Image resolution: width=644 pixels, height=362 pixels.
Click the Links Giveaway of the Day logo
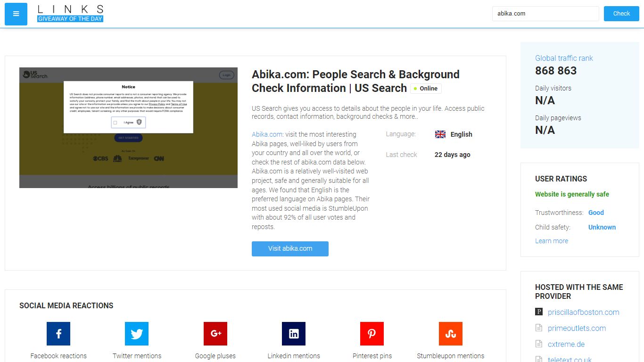pyautogui.click(x=70, y=14)
